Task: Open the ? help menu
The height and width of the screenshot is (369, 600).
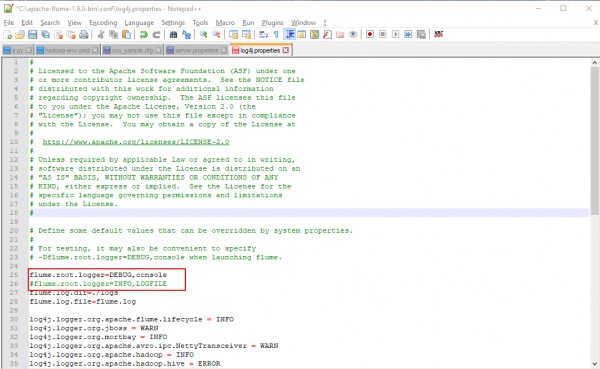Action: 325,23
